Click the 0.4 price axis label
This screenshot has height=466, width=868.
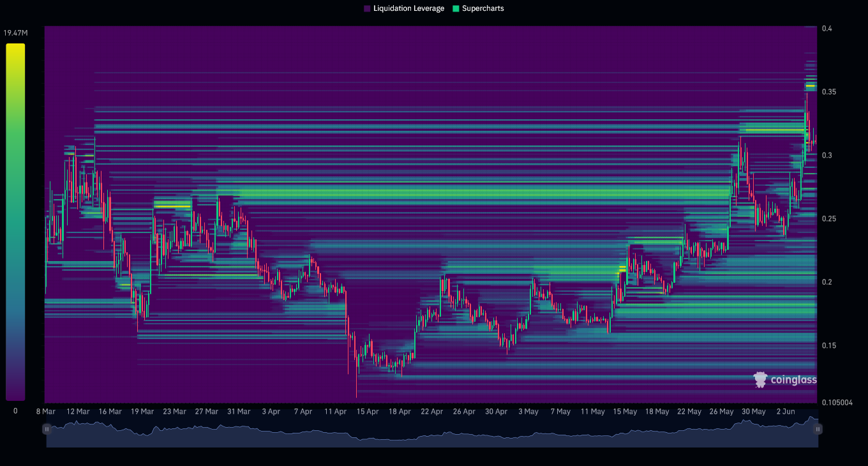click(x=827, y=29)
